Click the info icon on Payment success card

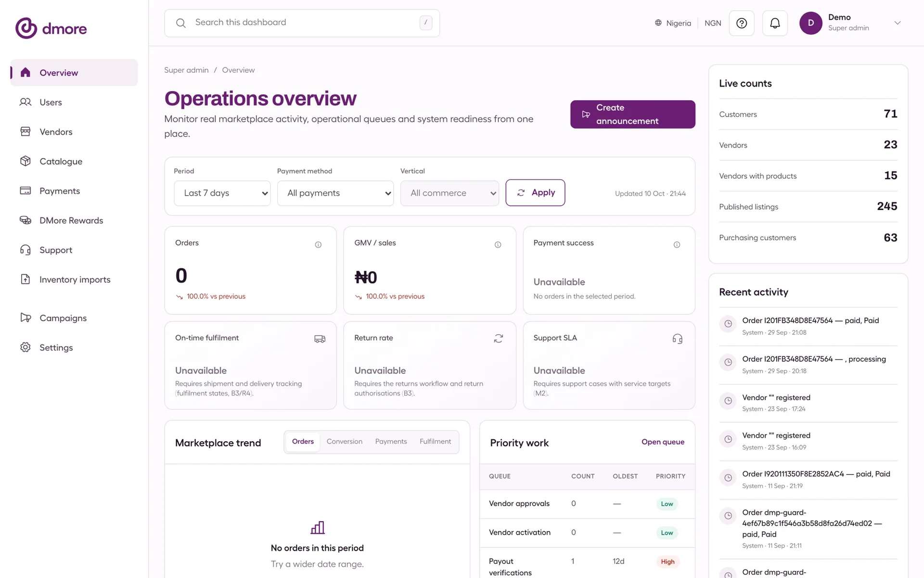coord(677,245)
